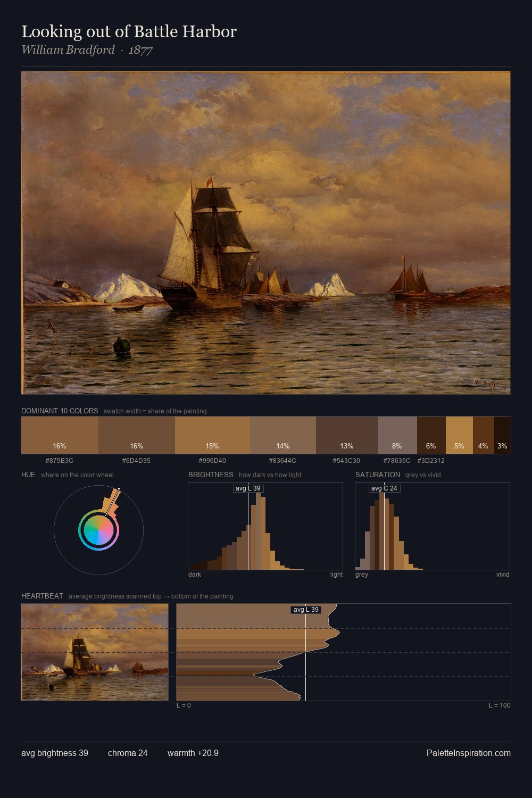Click 'avg brightness 39' in the footer
The width and height of the screenshot is (532, 798).
(55, 753)
